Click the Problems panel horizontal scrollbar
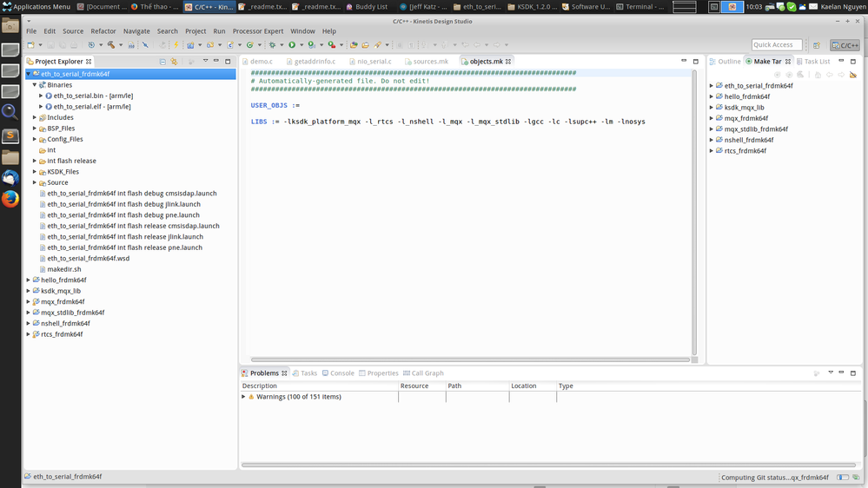 (548, 465)
